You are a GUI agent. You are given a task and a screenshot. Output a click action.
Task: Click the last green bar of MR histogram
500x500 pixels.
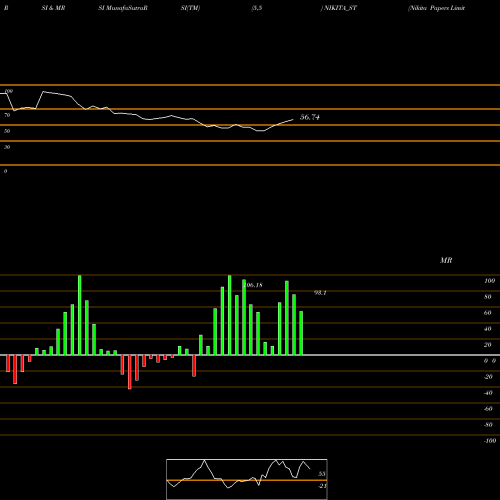click(x=301, y=333)
